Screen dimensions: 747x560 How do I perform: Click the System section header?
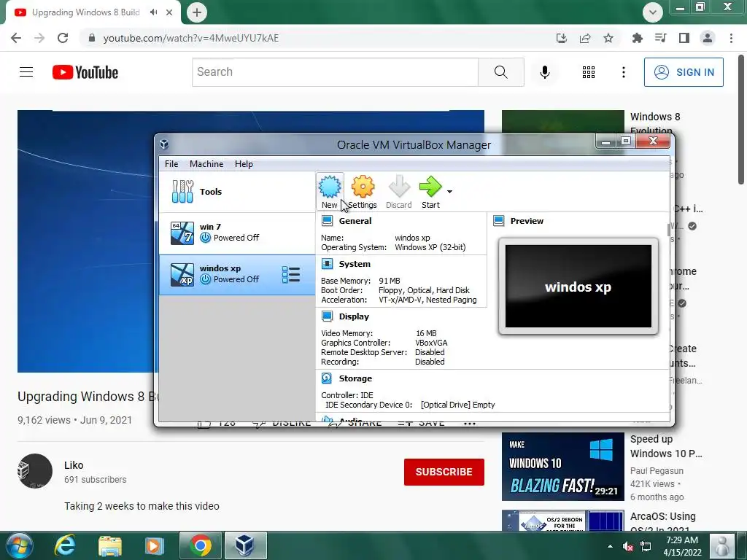(355, 264)
